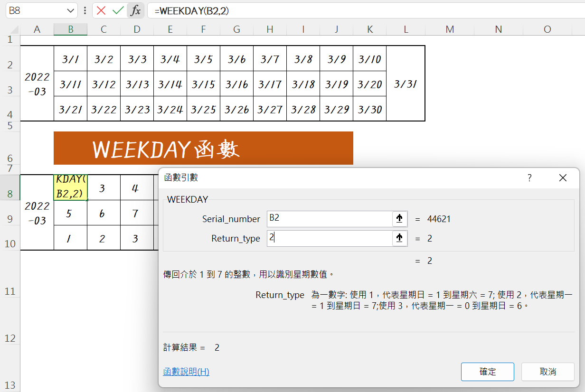The height and width of the screenshot is (392, 585).
Task: Confirm formula entry with the check icon
Action: pyautogui.click(x=118, y=10)
